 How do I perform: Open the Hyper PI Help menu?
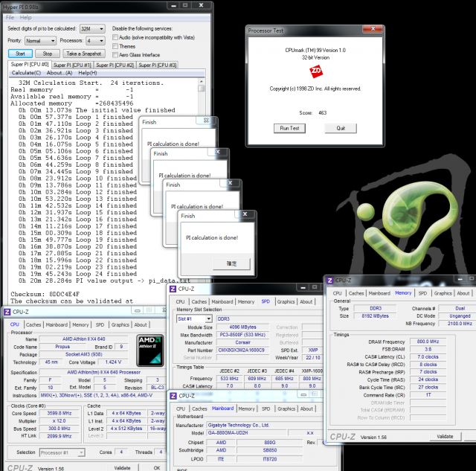pyautogui.click(x=25, y=18)
